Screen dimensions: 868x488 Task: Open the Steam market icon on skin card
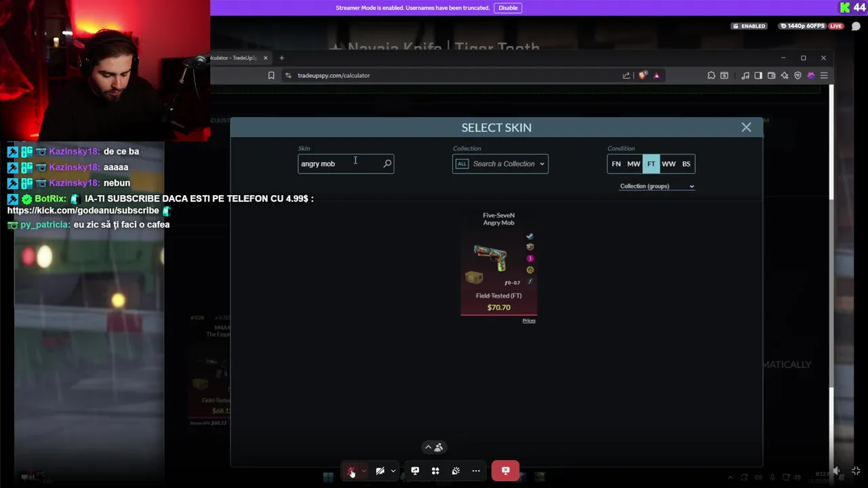tap(530, 237)
